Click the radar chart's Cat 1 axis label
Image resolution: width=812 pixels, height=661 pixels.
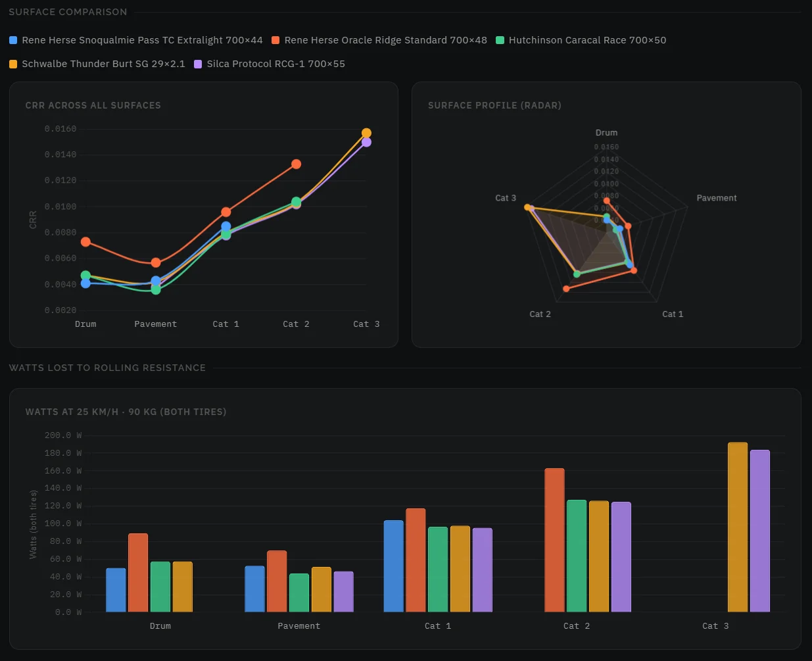tap(673, 314)
